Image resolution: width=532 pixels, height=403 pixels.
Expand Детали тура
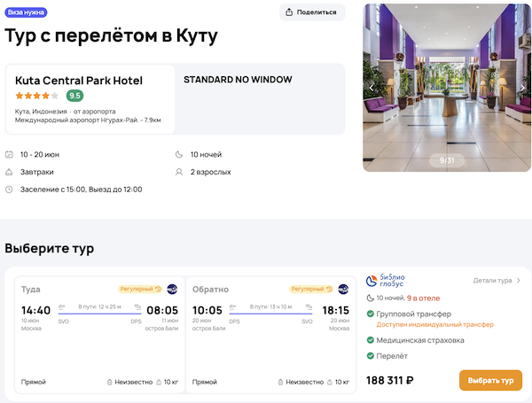pyautogui.click(x=496, y=281)
